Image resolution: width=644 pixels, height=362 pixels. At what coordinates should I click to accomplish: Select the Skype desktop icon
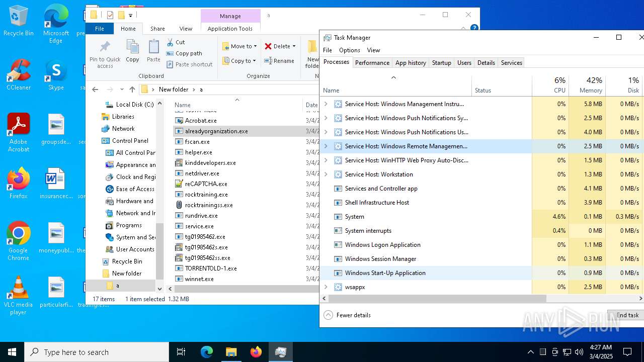56,75
